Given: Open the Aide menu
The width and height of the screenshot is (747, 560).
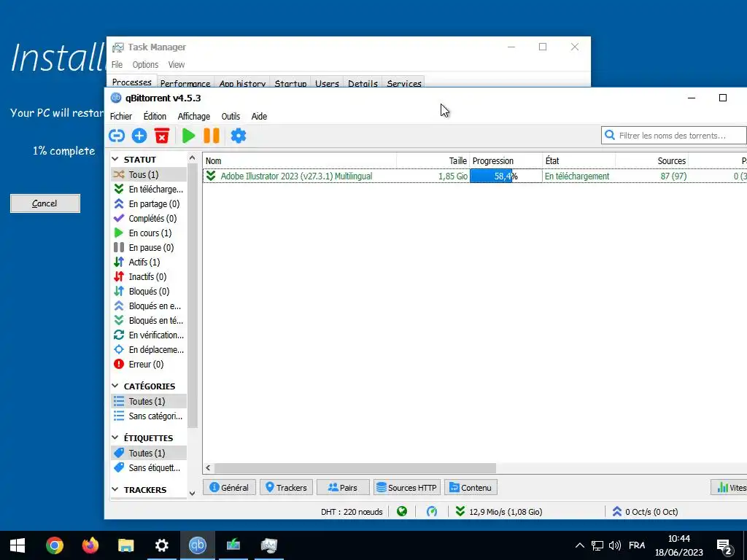Looking at the screenshot, I should click(259, 116).
